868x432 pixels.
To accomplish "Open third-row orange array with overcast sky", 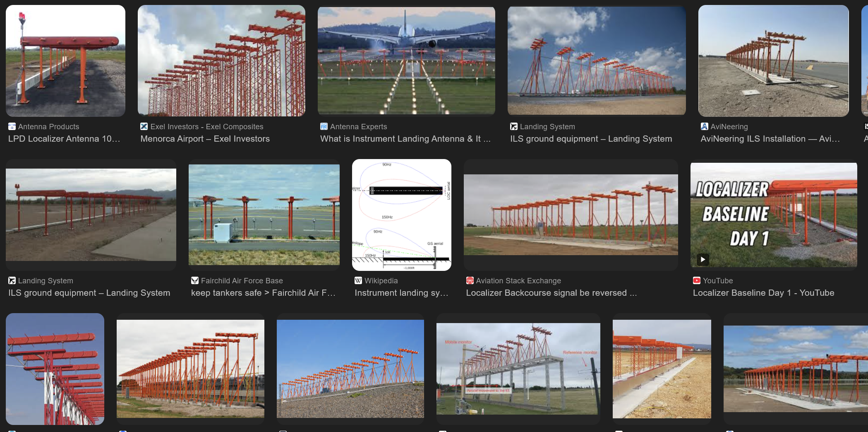I will [190, 369].
